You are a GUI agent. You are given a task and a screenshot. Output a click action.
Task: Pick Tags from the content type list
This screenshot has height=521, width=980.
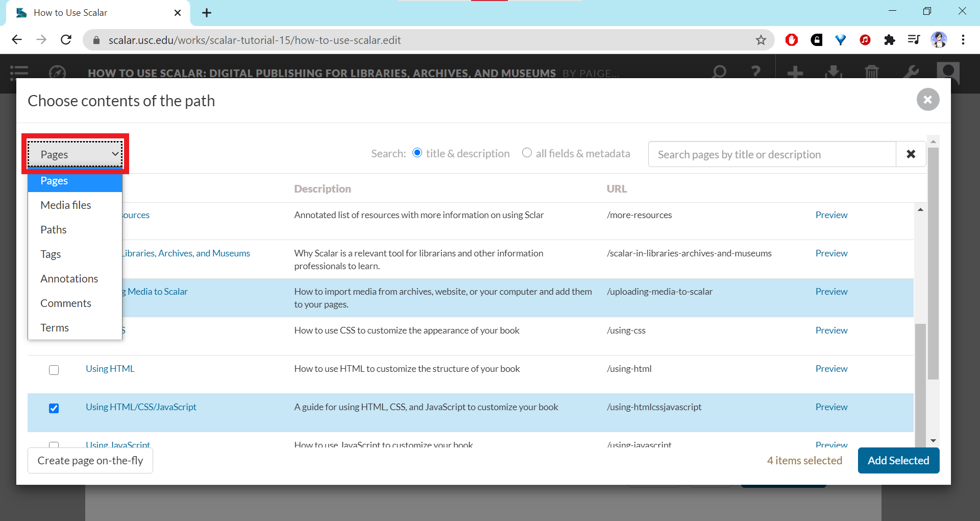[51, 254]
